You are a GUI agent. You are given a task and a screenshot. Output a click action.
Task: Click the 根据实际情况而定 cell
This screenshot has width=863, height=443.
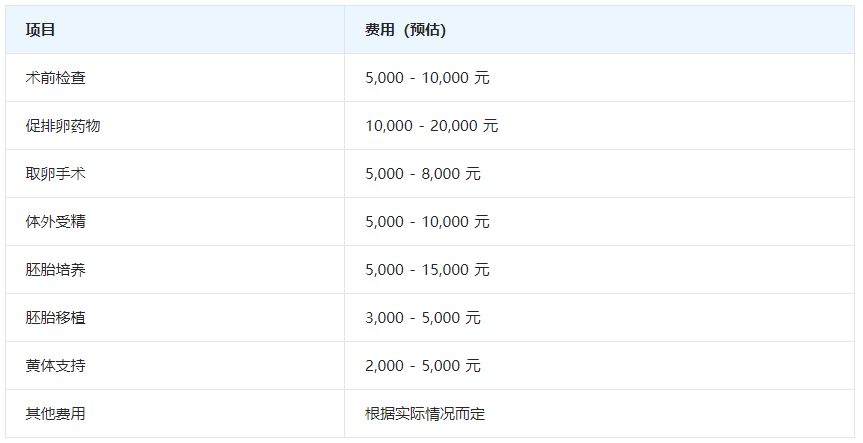[425, 414]
